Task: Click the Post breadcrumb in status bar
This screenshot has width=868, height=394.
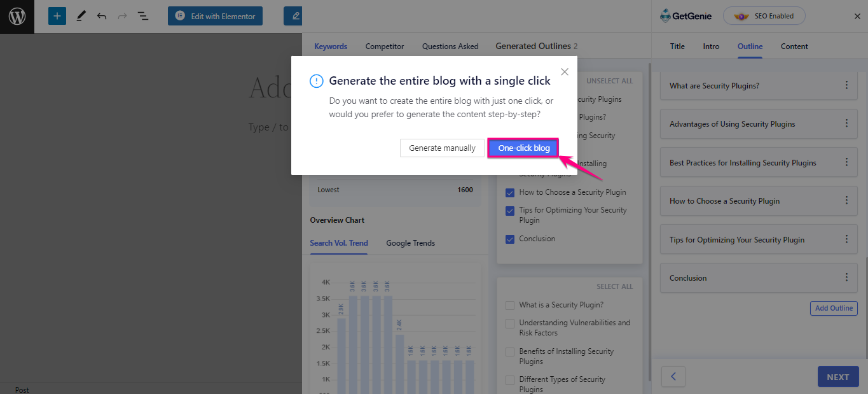Action: pyautogui.click(x=22, y=390)
